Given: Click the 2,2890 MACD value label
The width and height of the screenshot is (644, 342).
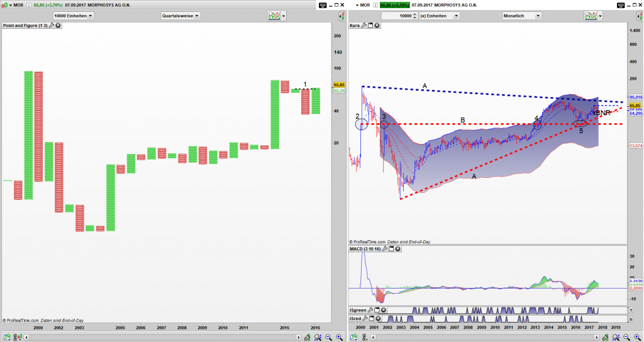Looking at the screenshot, I should pos(635,289).
